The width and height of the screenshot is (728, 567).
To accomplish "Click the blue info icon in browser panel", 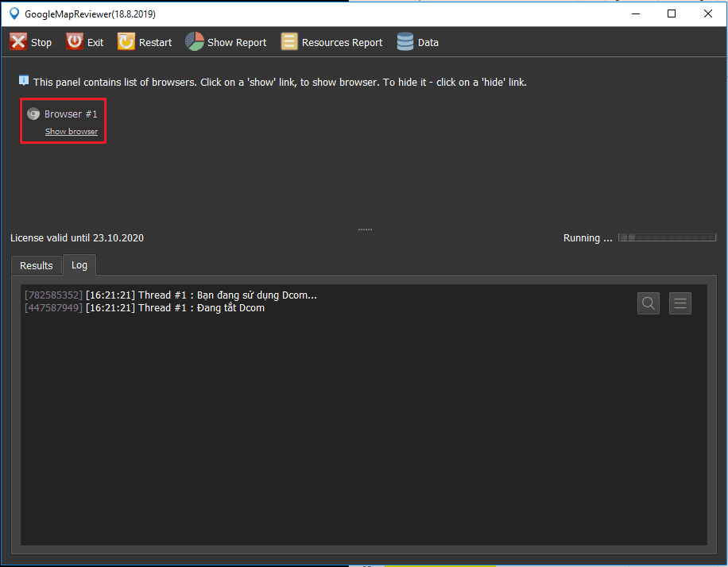I will (24, 81).
